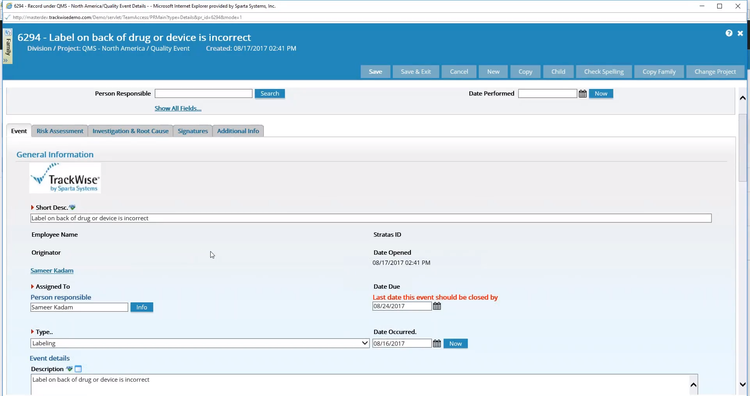This screenshot has width=750, height=396.
Task: Click the Person Responsible input field
Action: (x=203, y=94)
